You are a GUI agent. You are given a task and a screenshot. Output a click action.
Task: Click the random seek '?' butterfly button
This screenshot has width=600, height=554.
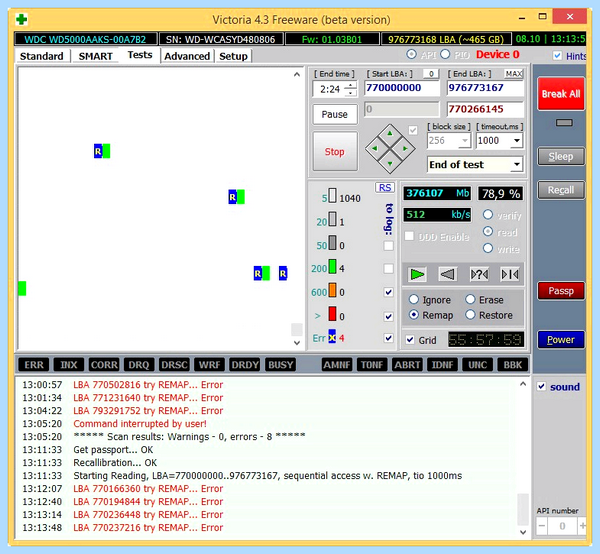479,274
